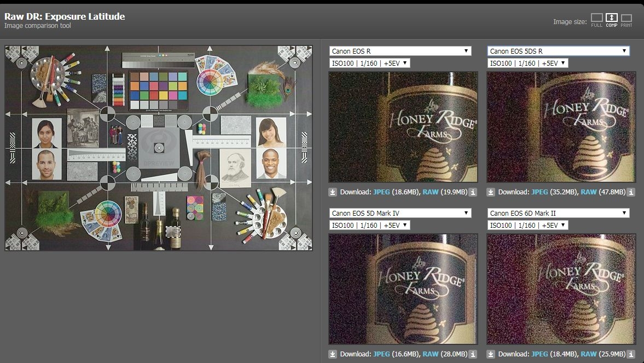The width and height of the screenshot is (644, 363).
Task: Open exposure setting dropdown under Canon EOS 5DS R
Action: tap(528, 64)
